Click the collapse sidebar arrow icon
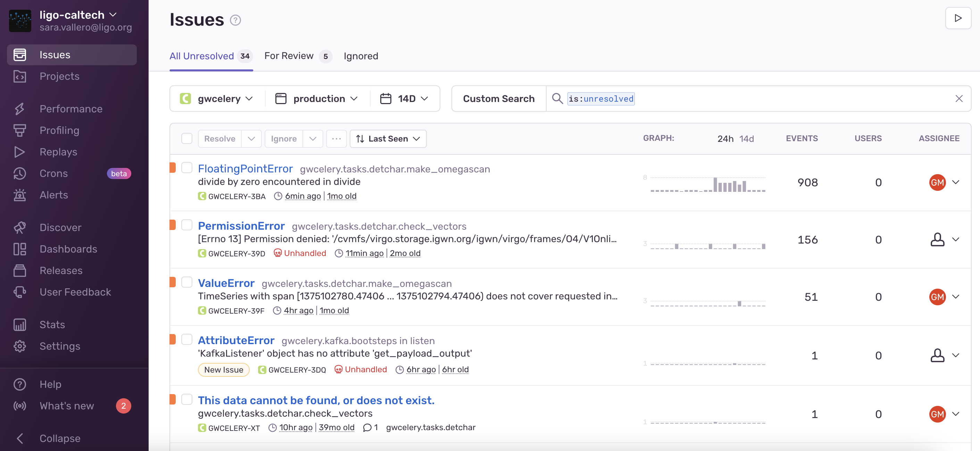This screenshot has width=980, height=451. (x=20, y=439)
